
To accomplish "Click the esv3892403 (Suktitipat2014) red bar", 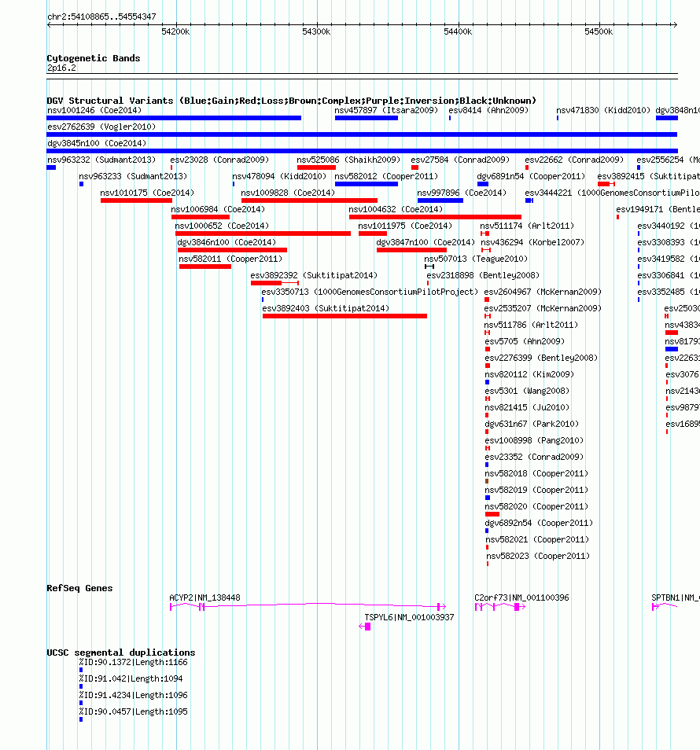I will click(x=344, y=316).
